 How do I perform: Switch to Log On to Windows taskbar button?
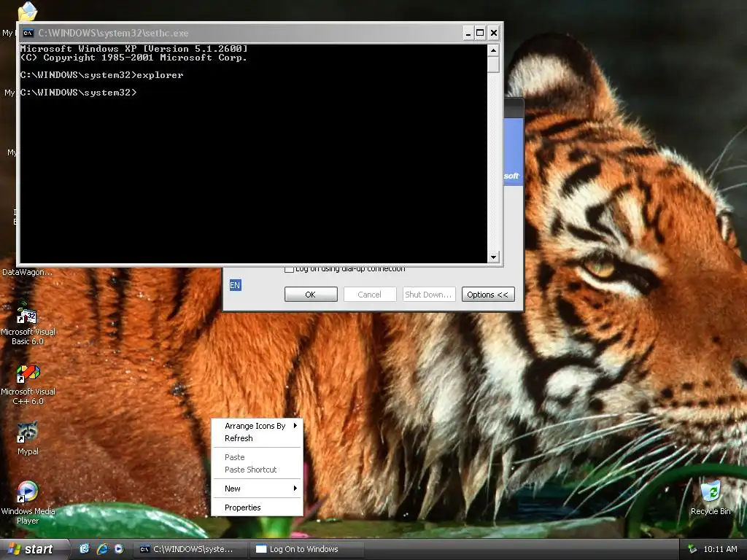coord(306,549)
